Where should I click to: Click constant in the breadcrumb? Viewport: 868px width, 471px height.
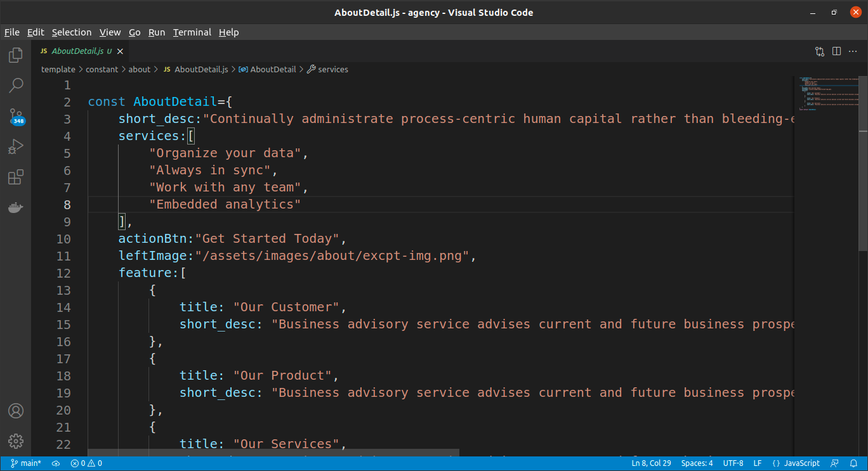[x=102, y=70]
